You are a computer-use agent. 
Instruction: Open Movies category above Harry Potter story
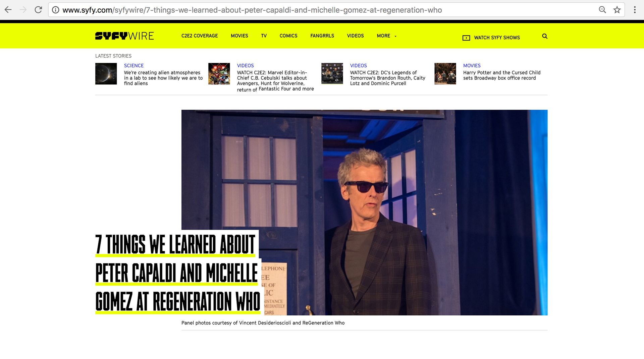pos(472,66)
